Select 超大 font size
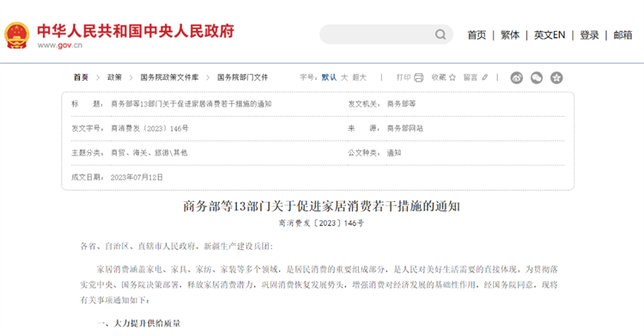Screen dimensions: 644x336 click(359, 77)
